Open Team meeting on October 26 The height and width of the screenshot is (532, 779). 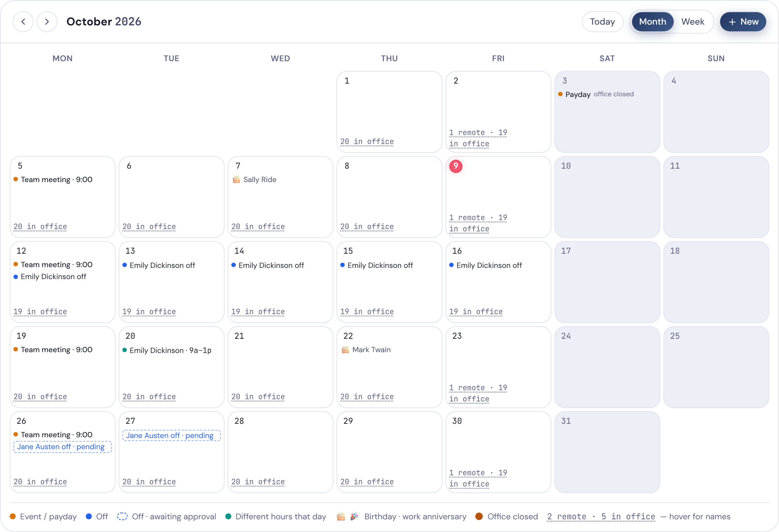click(53, 435)
